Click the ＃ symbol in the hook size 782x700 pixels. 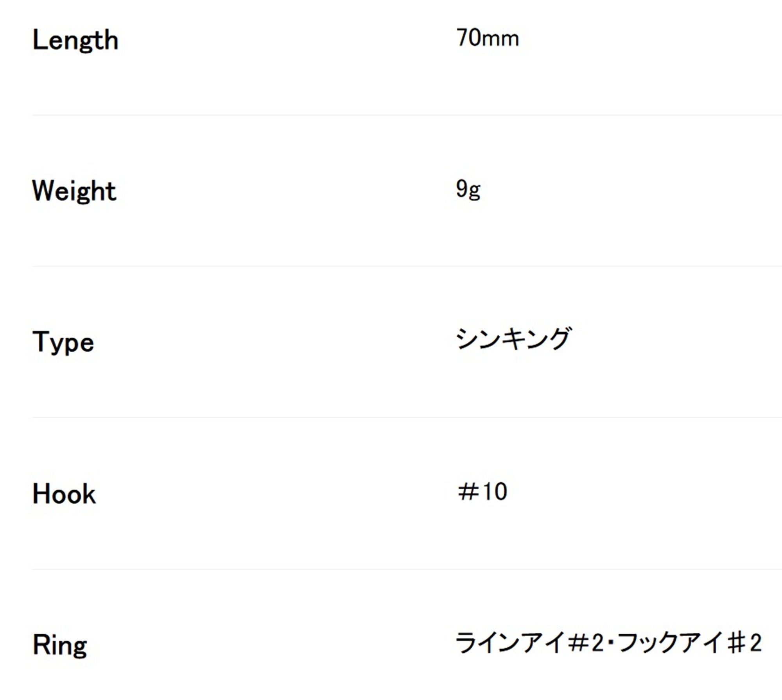(468, 492)
